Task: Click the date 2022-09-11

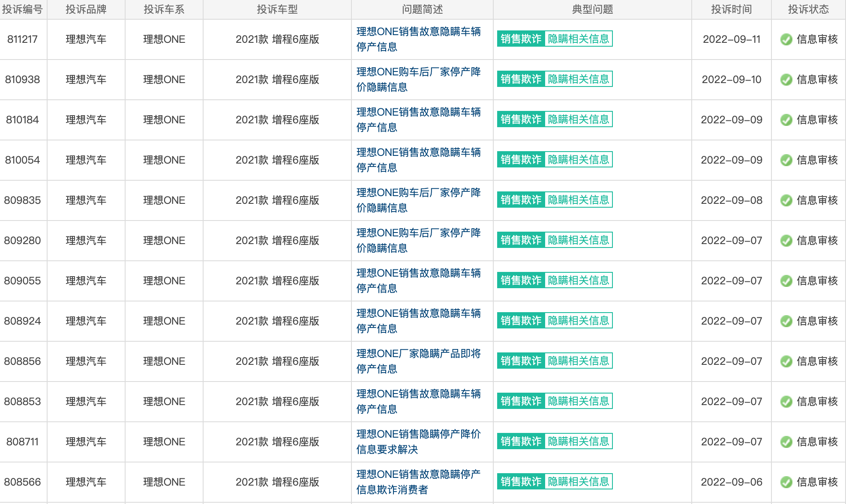Action: [732, 39]
